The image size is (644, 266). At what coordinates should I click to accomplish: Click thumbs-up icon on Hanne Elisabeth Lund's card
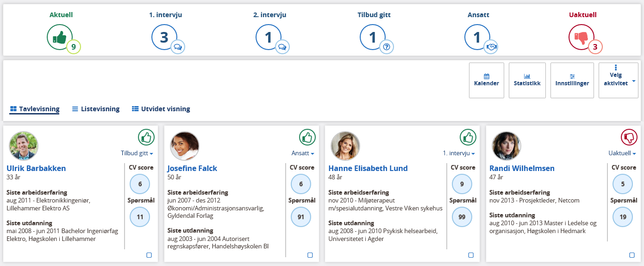tap(468, 138)
